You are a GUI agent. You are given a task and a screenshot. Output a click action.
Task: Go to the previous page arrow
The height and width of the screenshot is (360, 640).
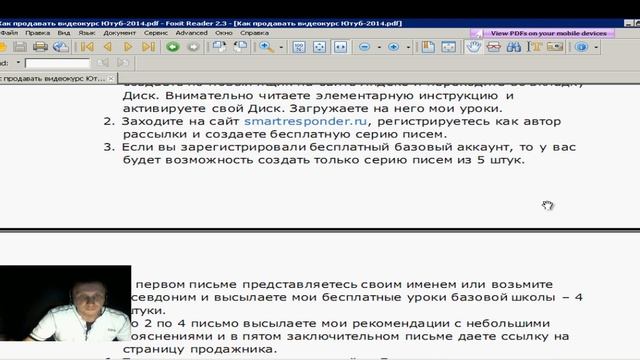[108, 47]
